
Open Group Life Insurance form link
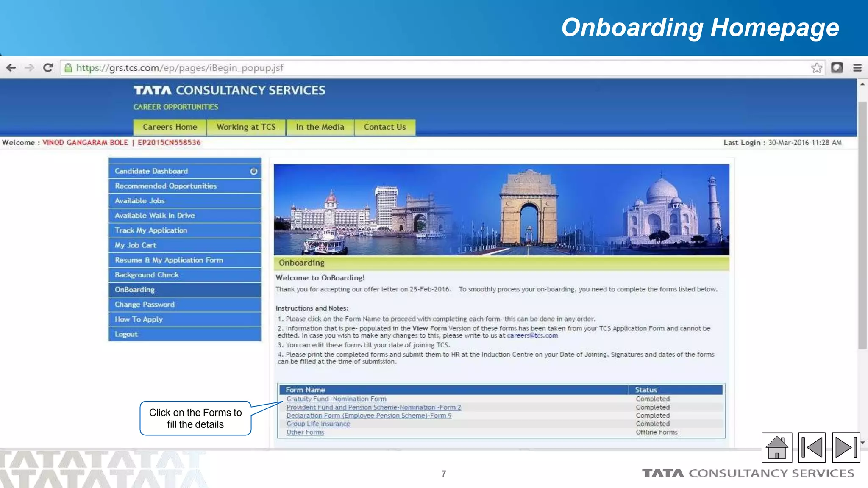318,424
